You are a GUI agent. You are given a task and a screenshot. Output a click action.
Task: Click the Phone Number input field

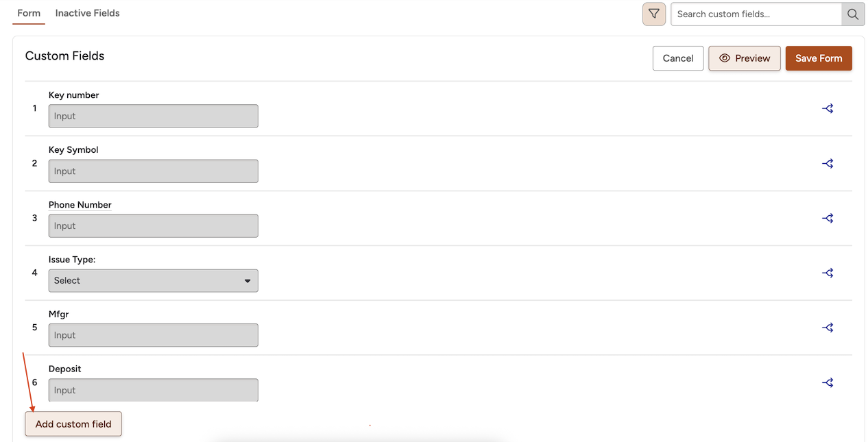pyautogui.click(x=154, y=225)
